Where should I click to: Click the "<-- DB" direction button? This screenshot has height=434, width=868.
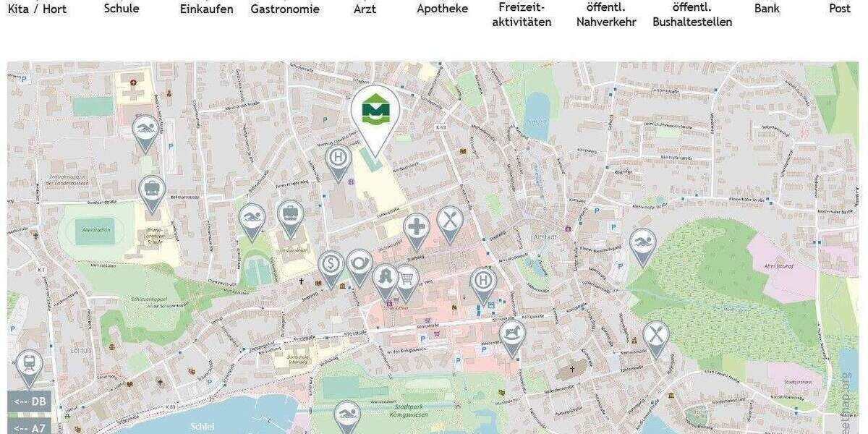click(30, 401)
